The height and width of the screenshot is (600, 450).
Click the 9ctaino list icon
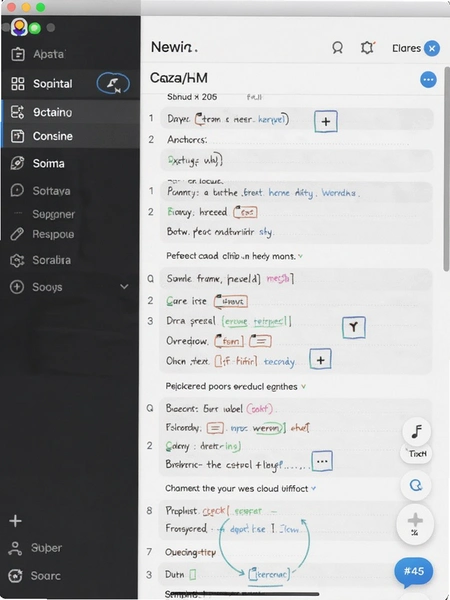[17, 112]
